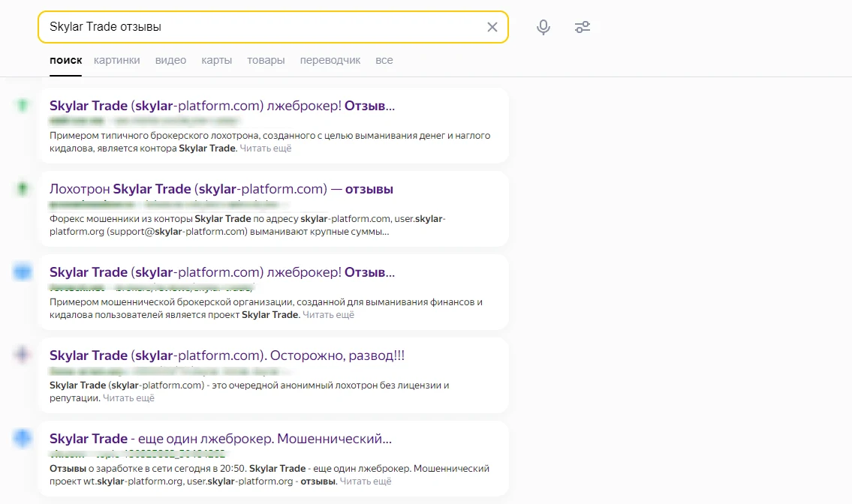The height and width of the screenshot is (504, 852).
Task: Open the search filter settings icon
Action: [x=583, y=27]
